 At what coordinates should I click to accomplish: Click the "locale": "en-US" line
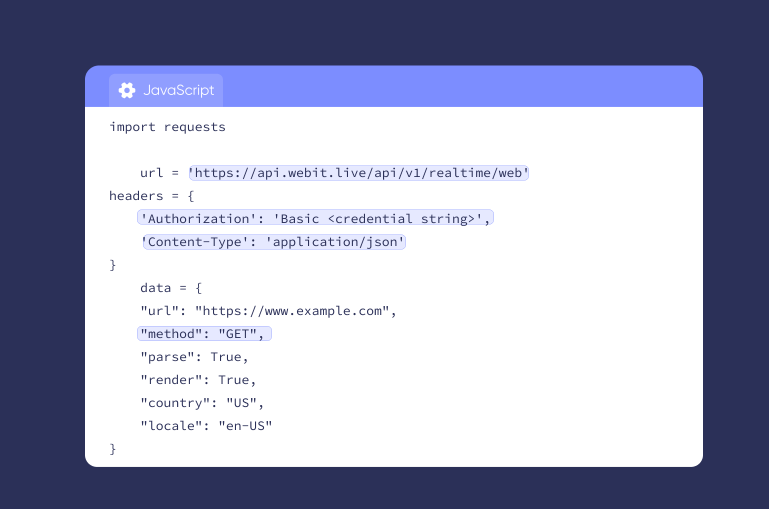coord(206,426)
